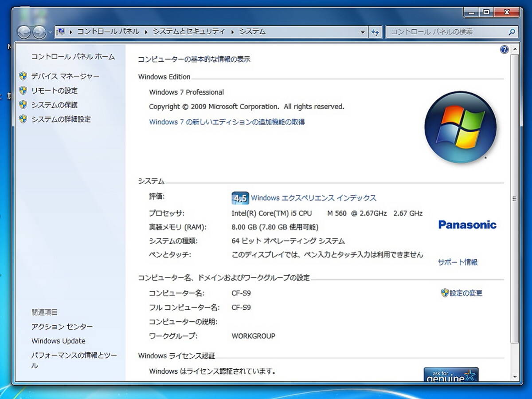Click the Windows logo orb image
The image size is (532, 399).
click(x=460, y=127)
